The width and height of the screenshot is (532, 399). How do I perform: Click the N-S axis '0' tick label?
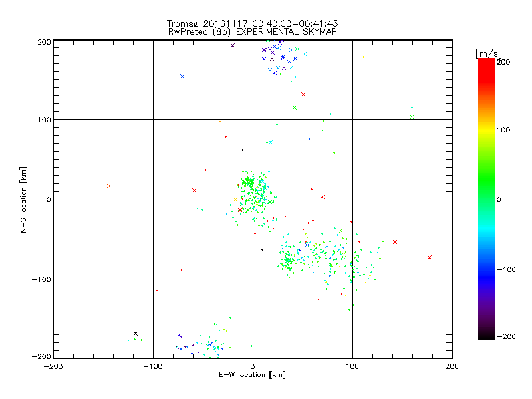(x=49, y=199)
